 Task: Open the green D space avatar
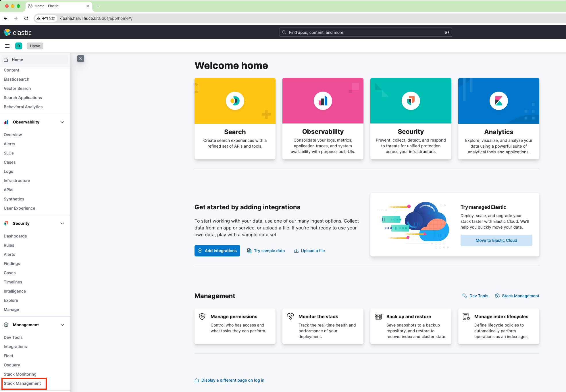click(19, 46)
